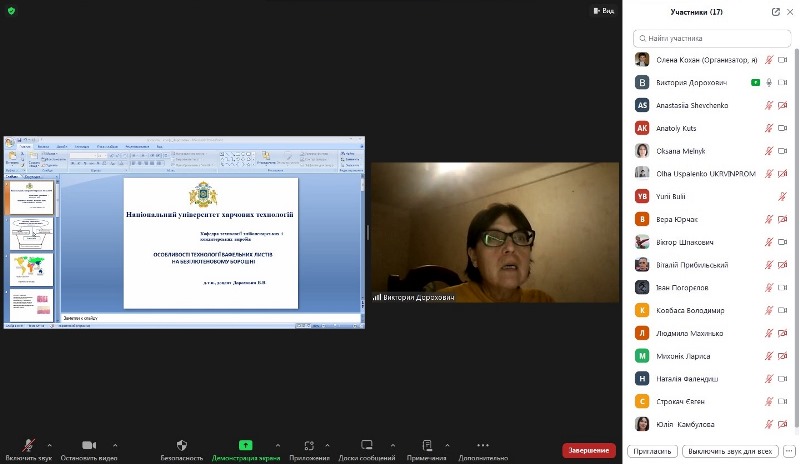
Task: Open the Безопасность shield menu
Action: [182, 445]
